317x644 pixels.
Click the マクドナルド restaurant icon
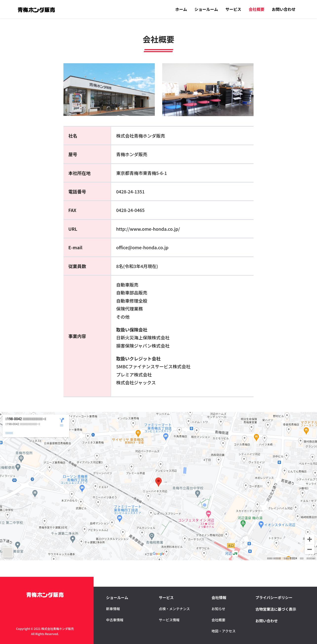tap(306, 430)
